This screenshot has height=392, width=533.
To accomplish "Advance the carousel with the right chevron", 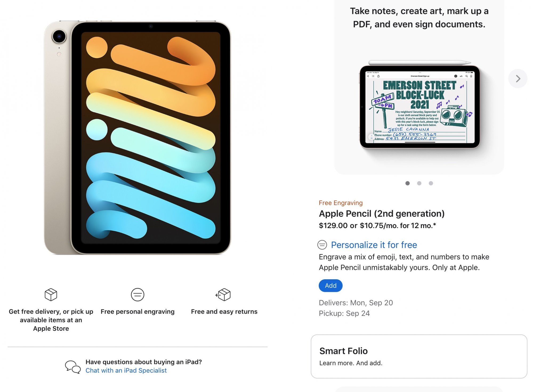I will [518, 79].
